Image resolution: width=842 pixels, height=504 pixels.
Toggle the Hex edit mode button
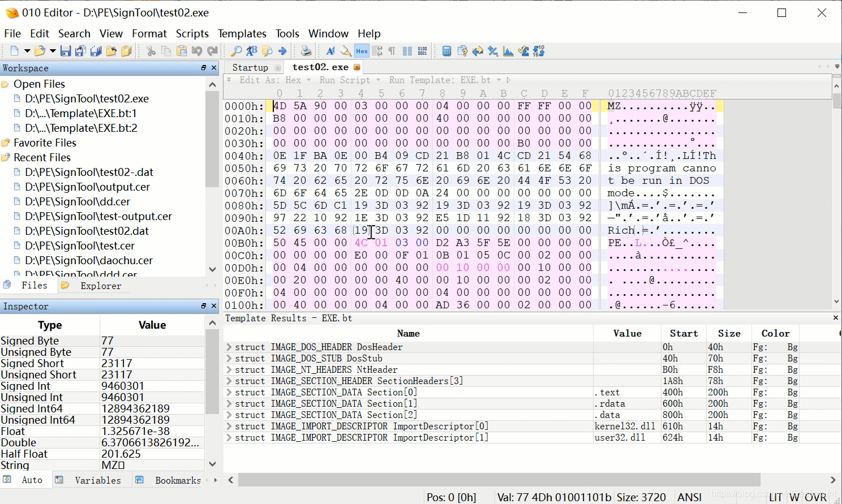(362, 51)
